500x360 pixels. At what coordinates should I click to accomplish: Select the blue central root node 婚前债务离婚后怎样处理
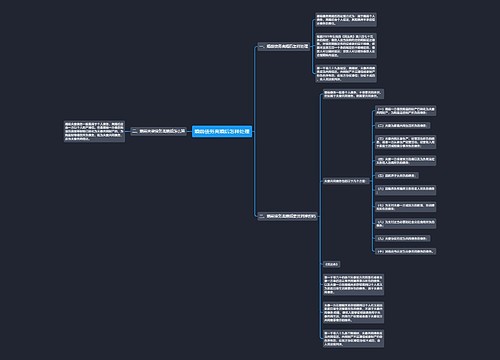(x=222, y=131)
